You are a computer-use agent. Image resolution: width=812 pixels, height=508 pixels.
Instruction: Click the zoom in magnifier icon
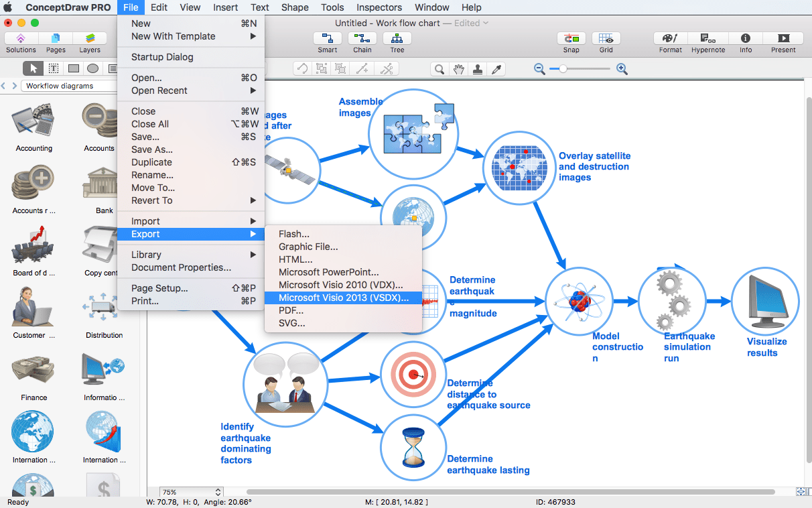click(x=622, y=68)
